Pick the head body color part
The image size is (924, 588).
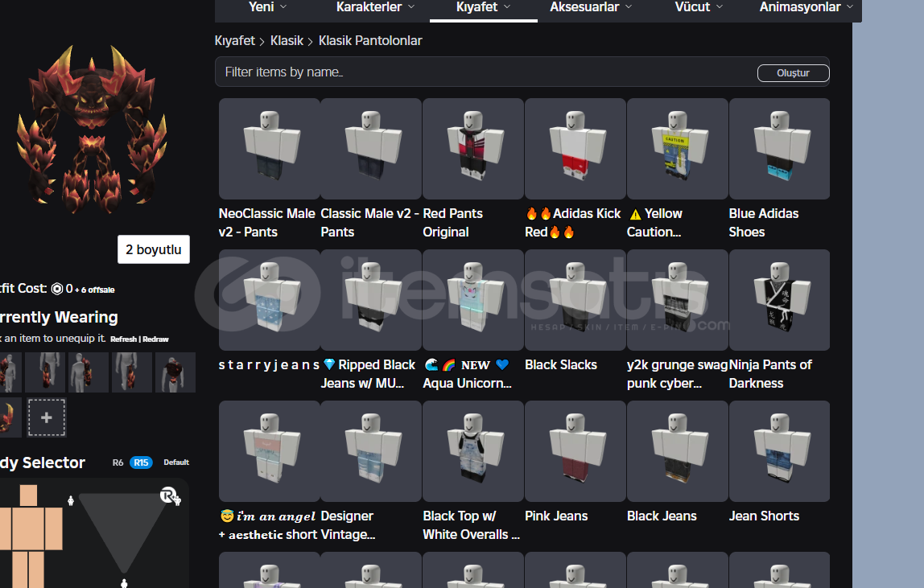(x=28, y=495)
